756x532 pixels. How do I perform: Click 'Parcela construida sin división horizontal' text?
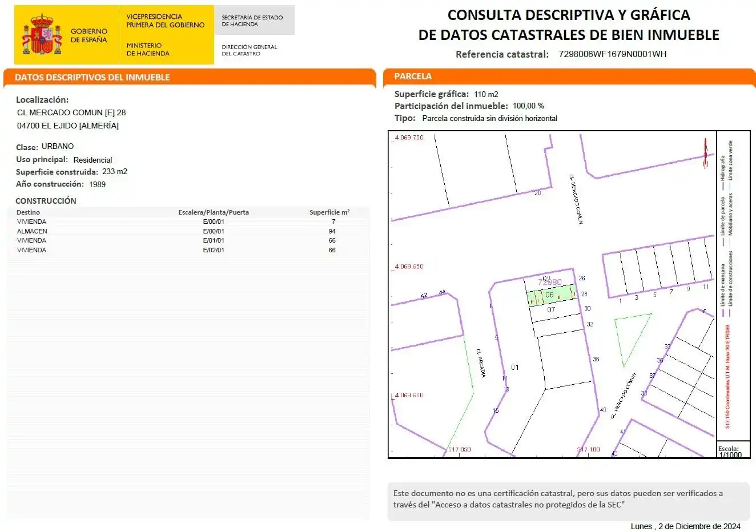[490, 119]
